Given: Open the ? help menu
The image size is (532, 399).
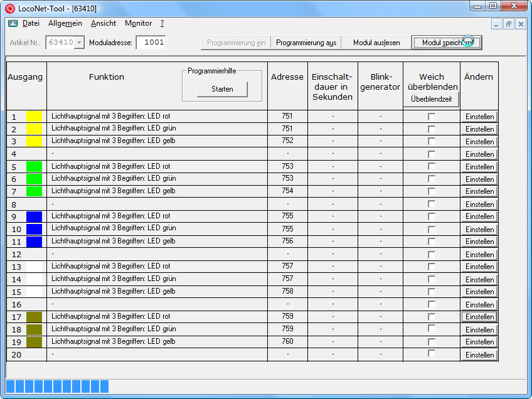Looking at the screenshot, I should click(x=162, y=23).
